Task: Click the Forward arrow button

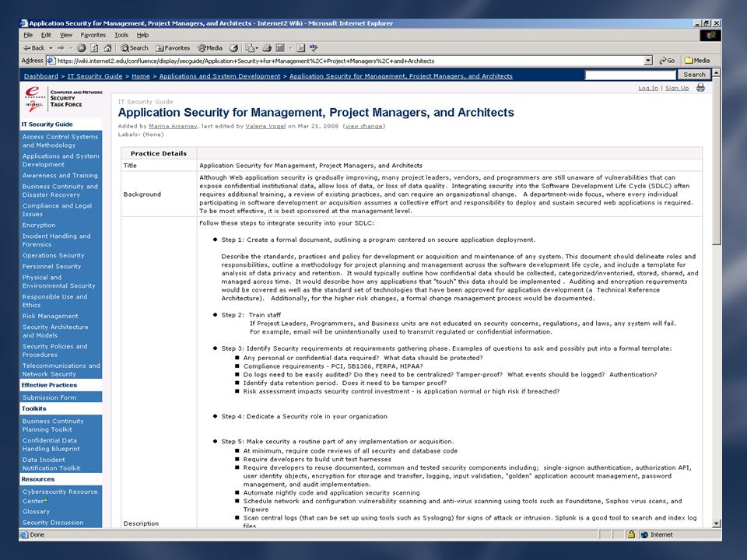Action: [x=61, y=48]
